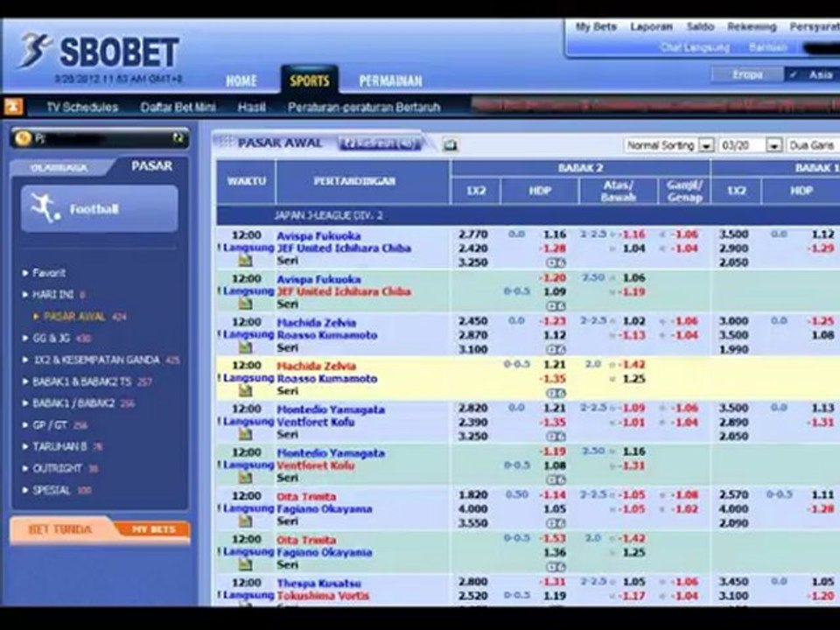
Task: Switch to the OLAHRAGA sidebar tab
Action: [x=59, y=168]
